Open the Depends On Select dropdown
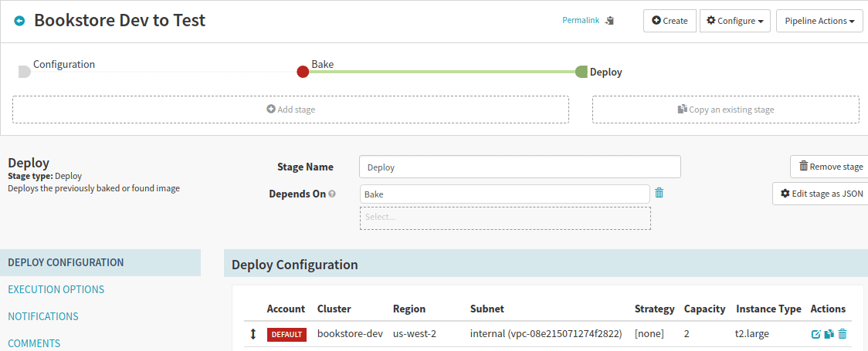The image size is (868, 351). [x=505, y=218]
